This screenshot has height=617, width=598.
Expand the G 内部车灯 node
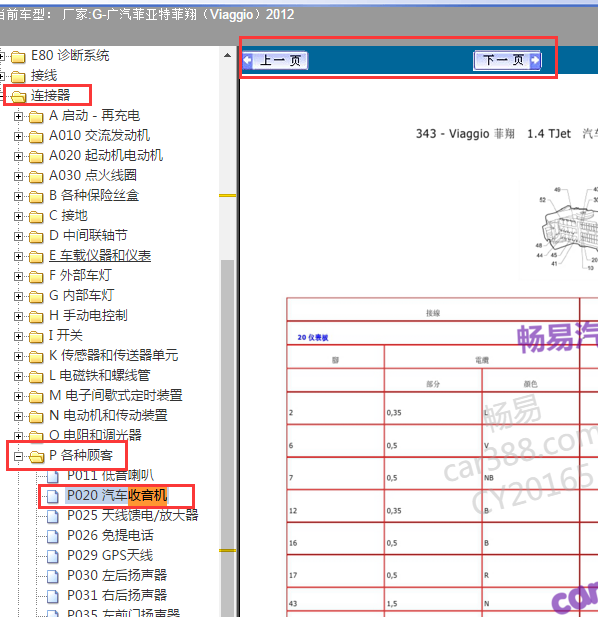click(x=18, y=296)
